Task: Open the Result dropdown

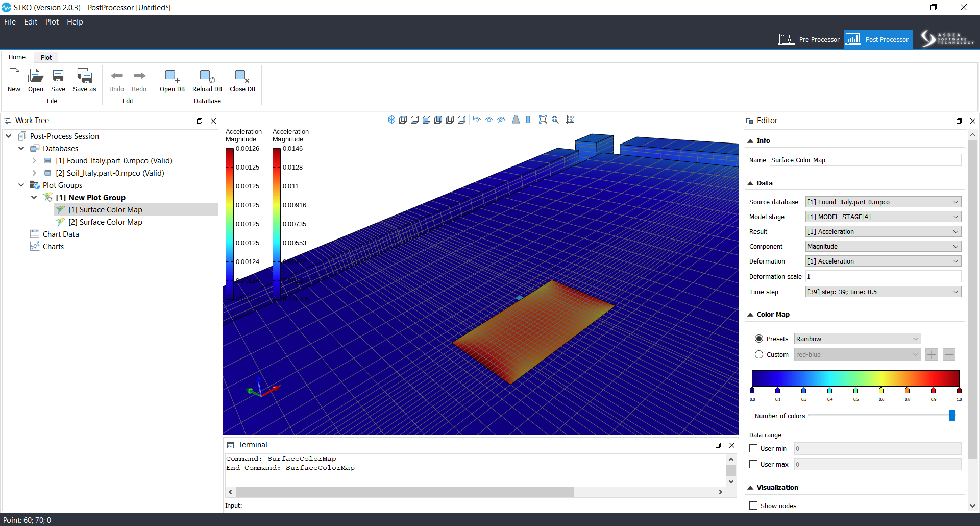Action: 884,231
